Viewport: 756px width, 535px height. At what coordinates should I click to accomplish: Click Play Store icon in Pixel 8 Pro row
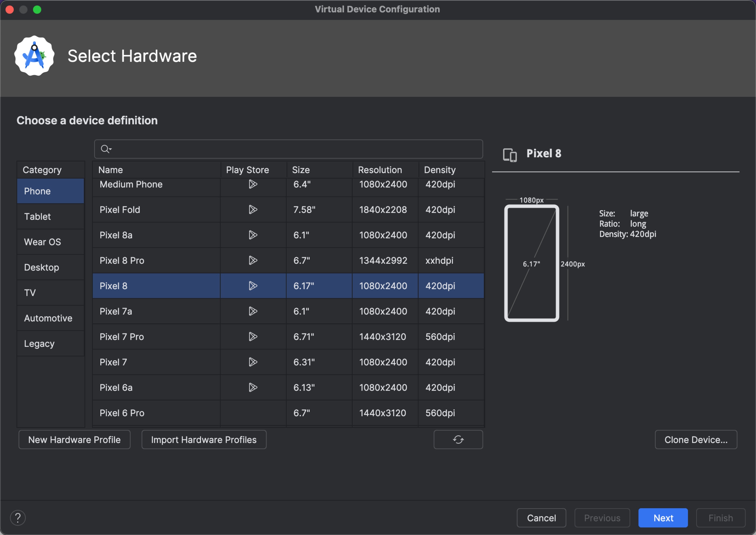click(253, 260)
